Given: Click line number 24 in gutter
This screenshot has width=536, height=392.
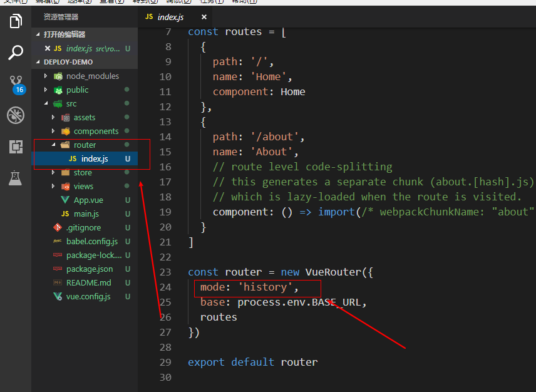Looking at the screenshot, I should pyautogui.click(x=165, y=287).
